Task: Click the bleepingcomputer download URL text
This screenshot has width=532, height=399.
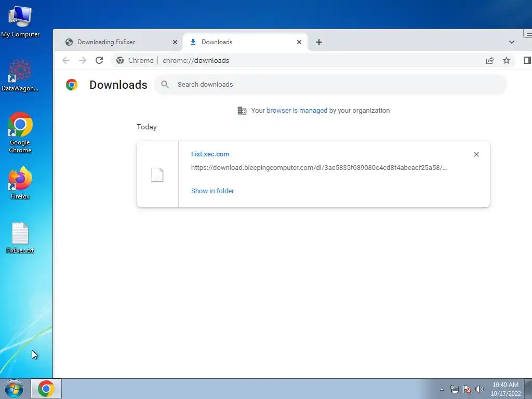Action: 319,168
